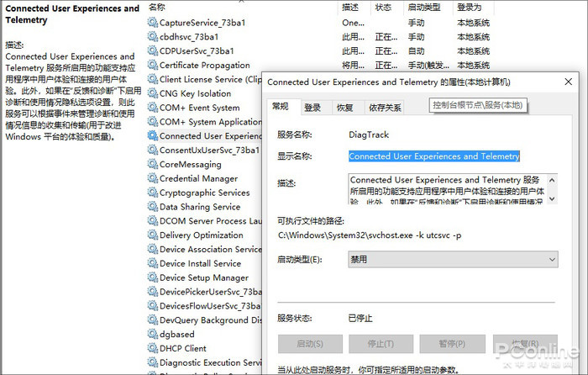Select the DHCP Client service name
The width and height of the screenshot is (588, 375).
pos(182,348)
